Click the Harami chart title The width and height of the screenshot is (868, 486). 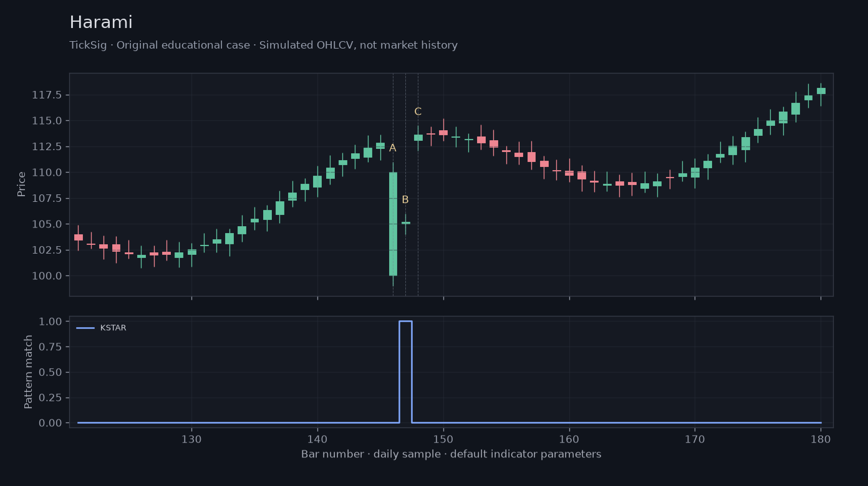click(101, 23)
